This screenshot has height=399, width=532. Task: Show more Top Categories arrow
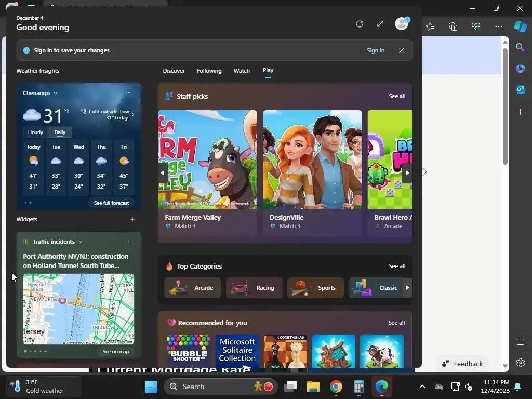407,288
